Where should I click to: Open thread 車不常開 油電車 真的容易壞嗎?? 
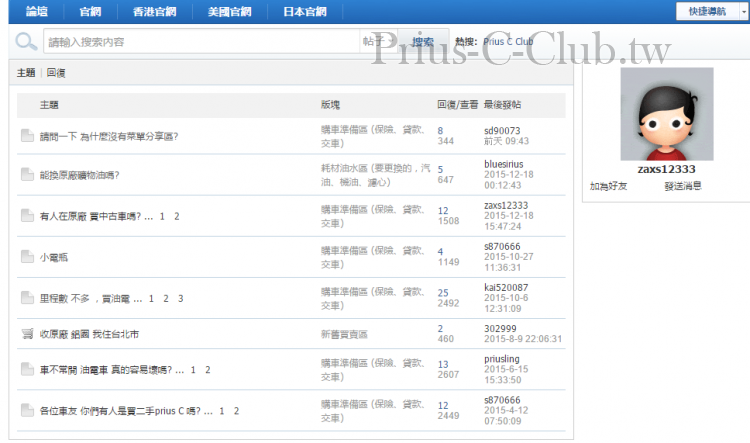coord(106,370)
